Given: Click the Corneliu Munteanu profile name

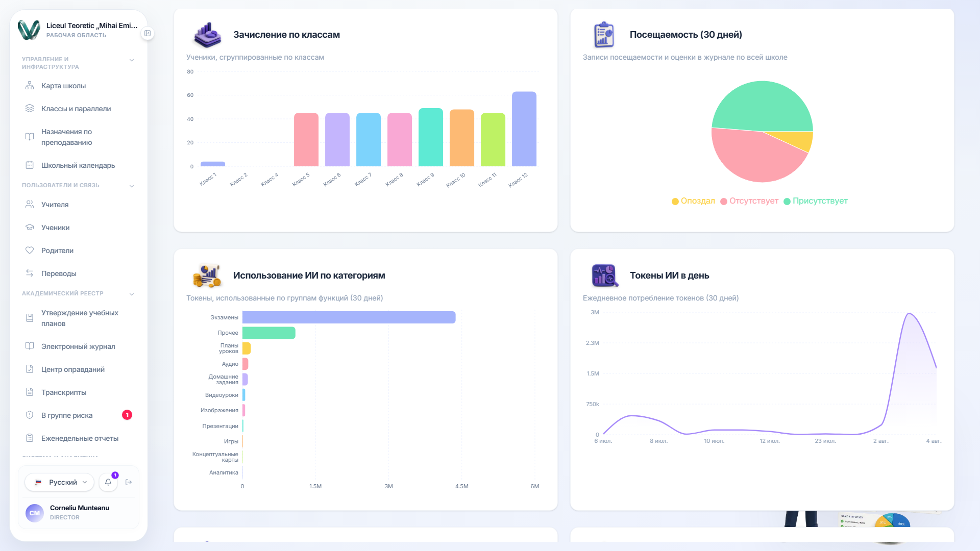Looking at the screenshot, I should (x=80, y=508).
